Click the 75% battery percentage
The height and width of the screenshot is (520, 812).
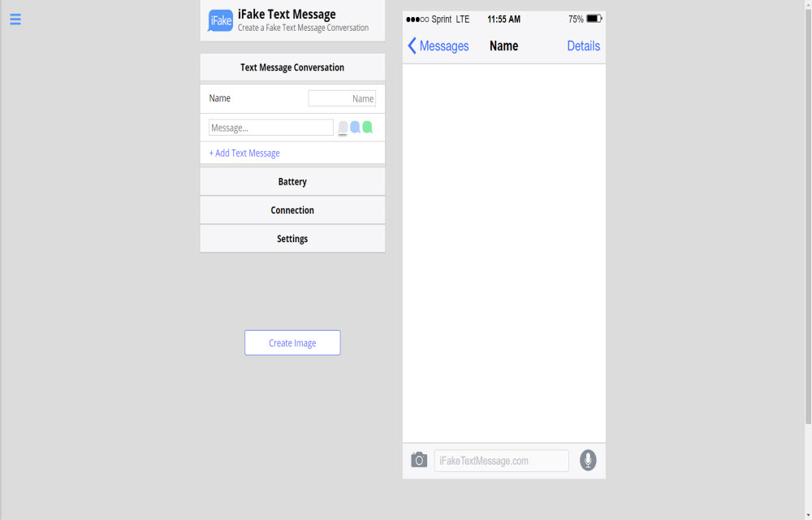point(576,19)
